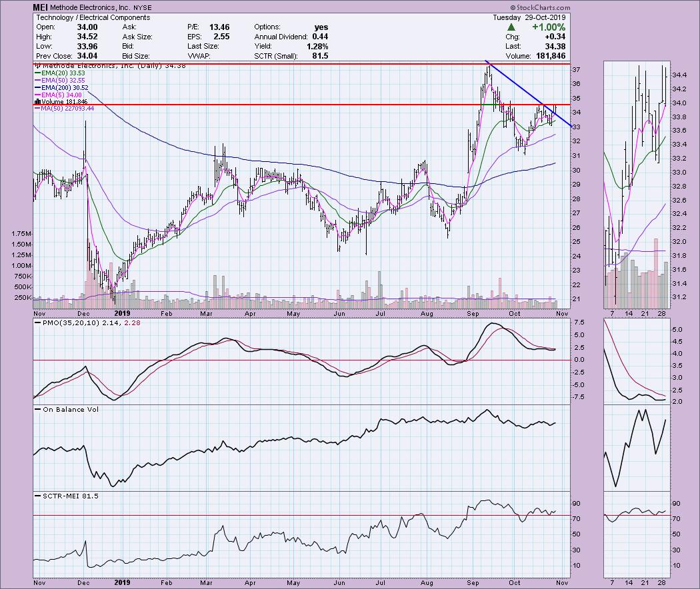Click the 'On Balance Vol' panel label
Image resolution: width=700 pixels, height=589 pixels.
pos(67,409)
